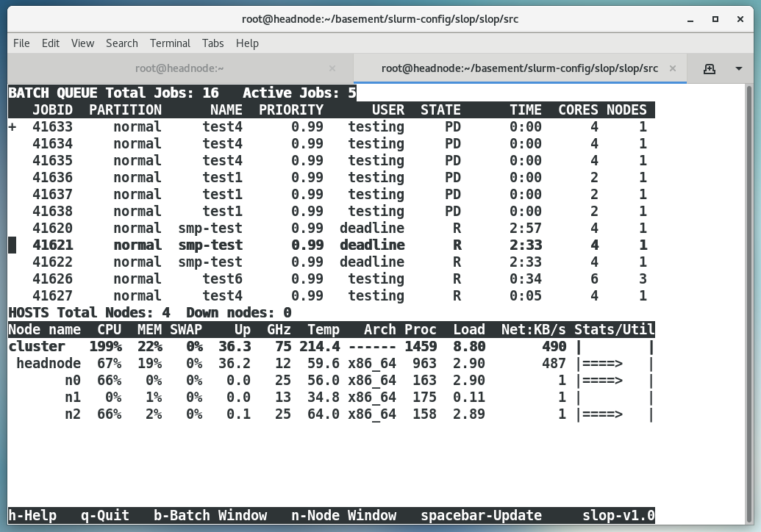Open the Search menu
Screen dimensions: 761x532
[122, 43]
